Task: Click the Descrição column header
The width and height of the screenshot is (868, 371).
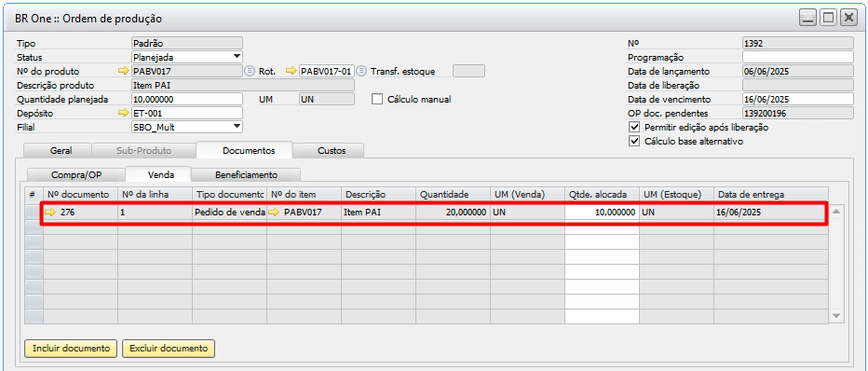Action: click(x=378, y=195)
